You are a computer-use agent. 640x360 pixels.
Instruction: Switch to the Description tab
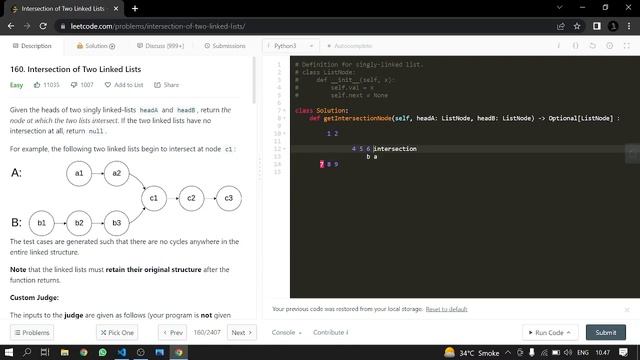coord(32,46)
